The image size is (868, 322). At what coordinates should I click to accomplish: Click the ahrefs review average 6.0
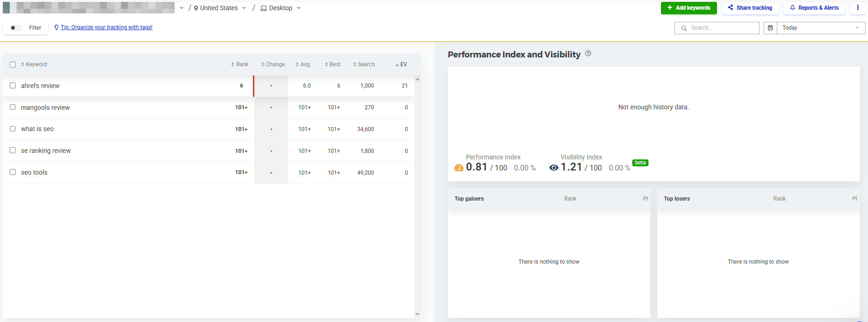pos(307,86)
